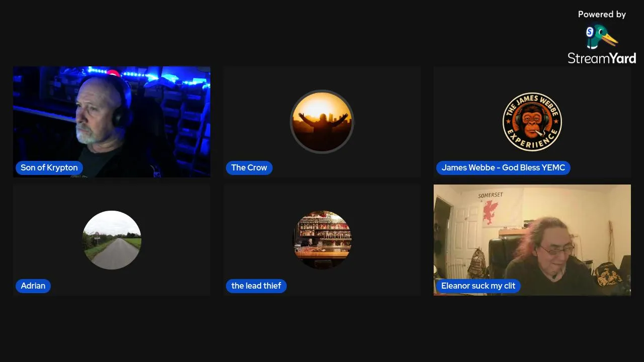Viewport: 644px width, 362px height.
Task: Select Adrian's country road avatar
Action: [112, 240]
